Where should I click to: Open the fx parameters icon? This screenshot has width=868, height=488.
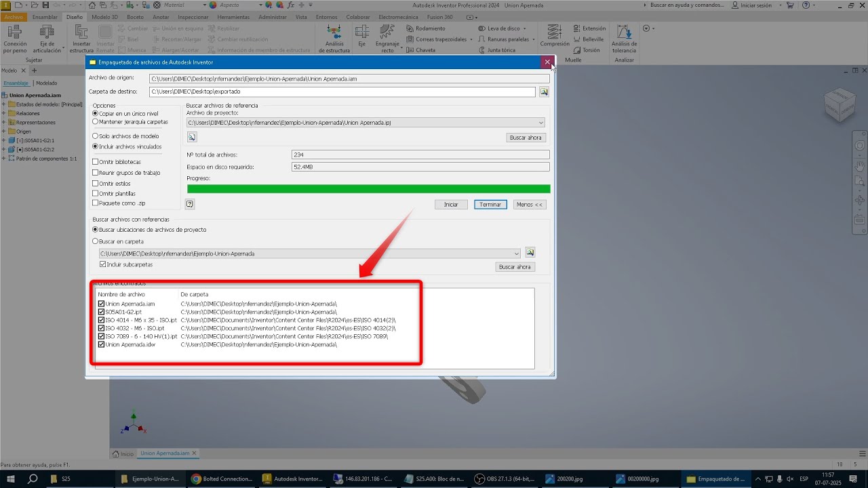(x=290, y=5)
